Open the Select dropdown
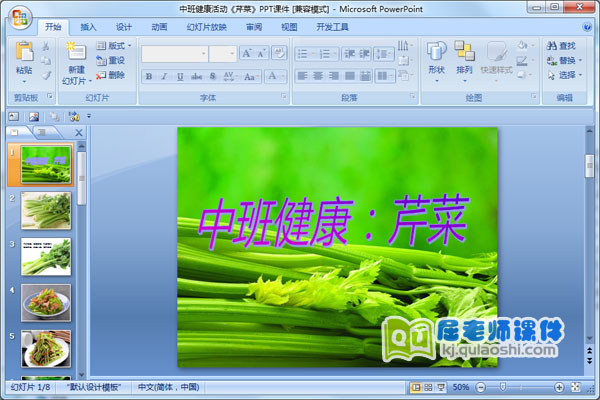 point(564,75)
